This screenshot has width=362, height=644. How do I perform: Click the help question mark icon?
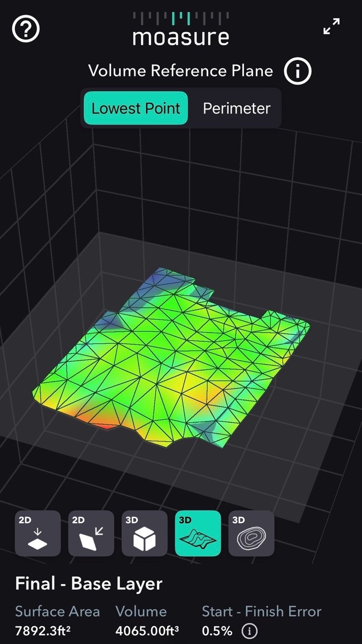(26, 29)
